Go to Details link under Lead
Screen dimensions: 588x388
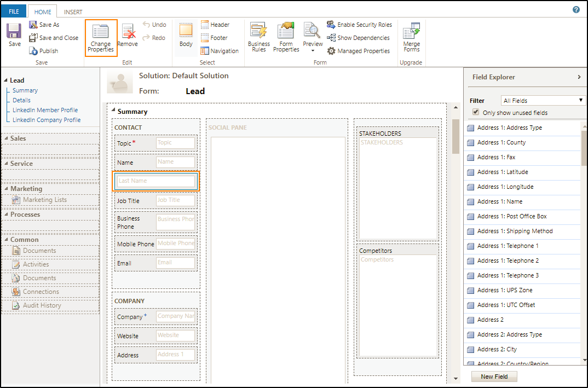pos(21,100)
